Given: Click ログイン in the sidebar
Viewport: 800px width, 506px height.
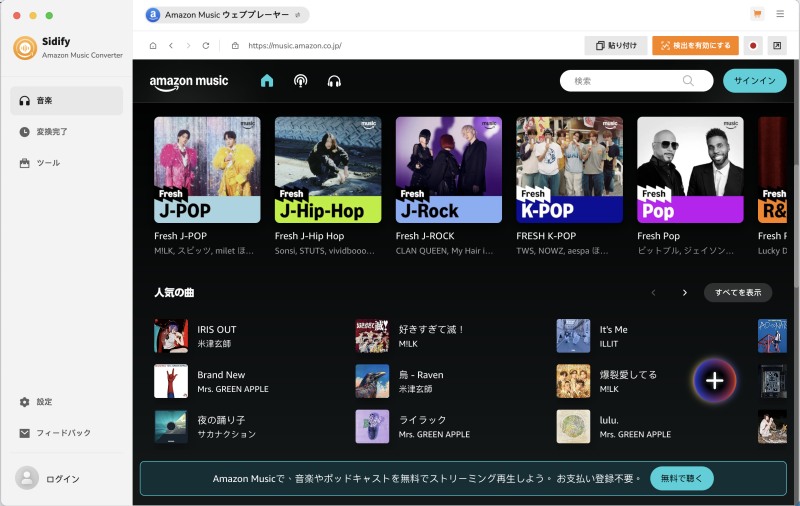Looking at the screenshot, I should (x=63, y=479).
